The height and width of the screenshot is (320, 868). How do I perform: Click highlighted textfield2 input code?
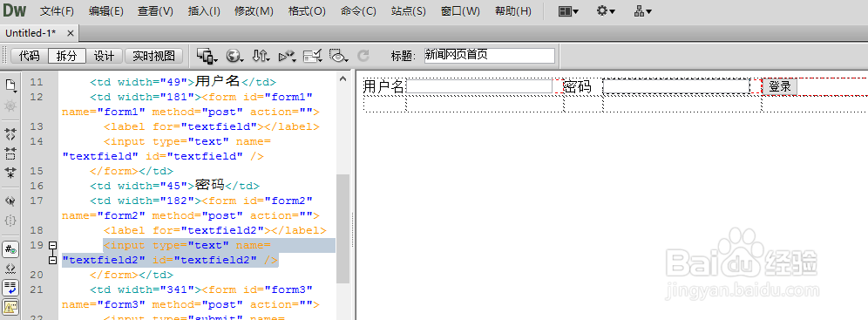(x=198, y=253)
